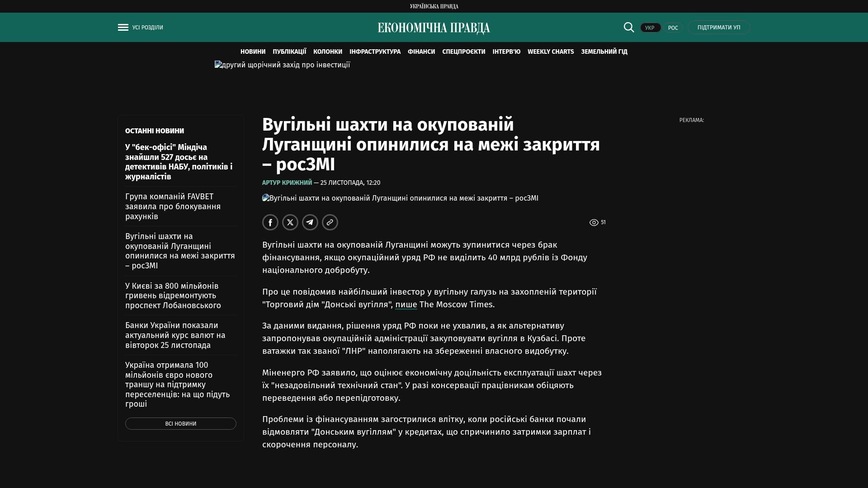Share article on X (Twitter)
Image resolution: width=868 pixels, height=488 pixels.
tap(290, 222)
